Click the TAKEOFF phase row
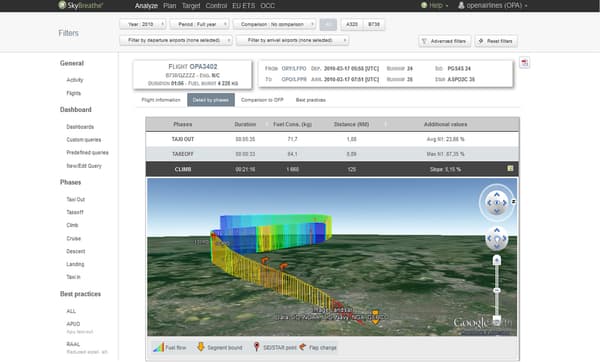 [332, 154]
